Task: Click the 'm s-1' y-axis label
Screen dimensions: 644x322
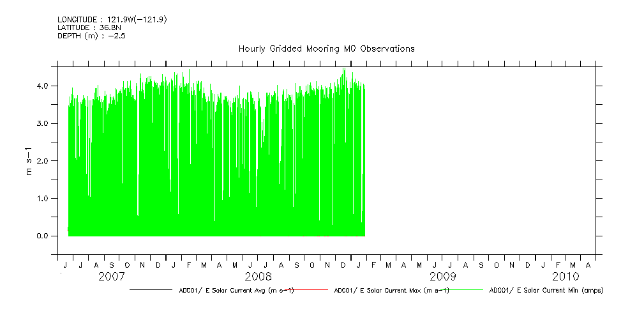Action: (29, 161)
